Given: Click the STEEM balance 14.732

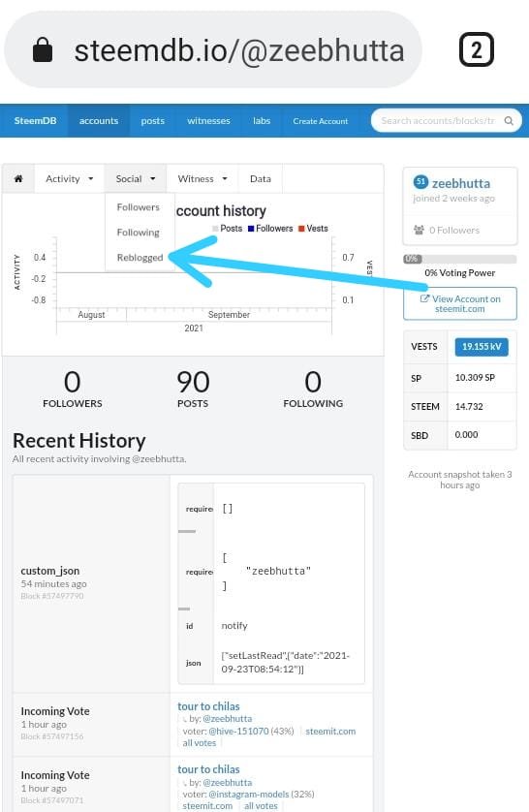Looking at the screenshot, I should [x=468, y=407].
